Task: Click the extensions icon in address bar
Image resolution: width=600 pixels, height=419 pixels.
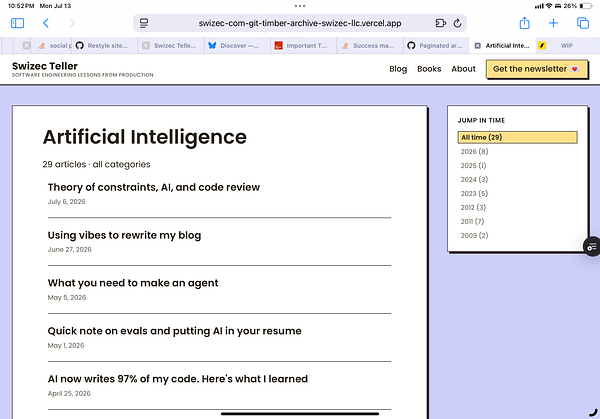Action: pyautogui.click(x=440, y=23)
